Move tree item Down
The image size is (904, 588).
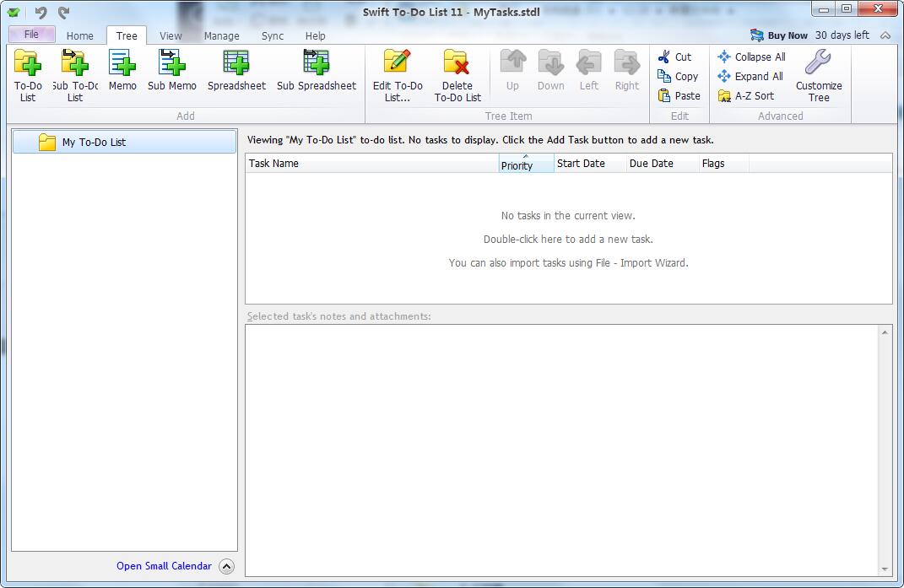point(550,70)
